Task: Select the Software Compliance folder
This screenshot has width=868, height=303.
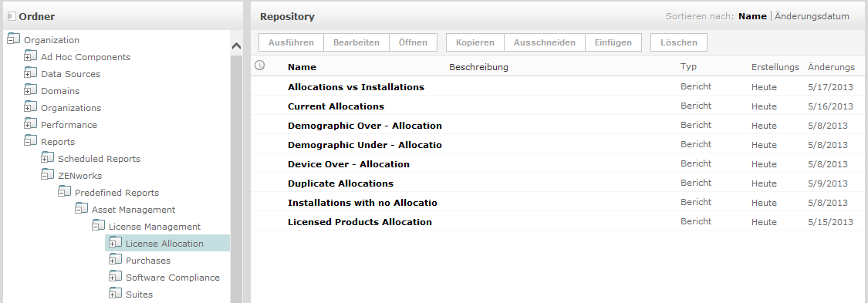Action: pos(173,278)
